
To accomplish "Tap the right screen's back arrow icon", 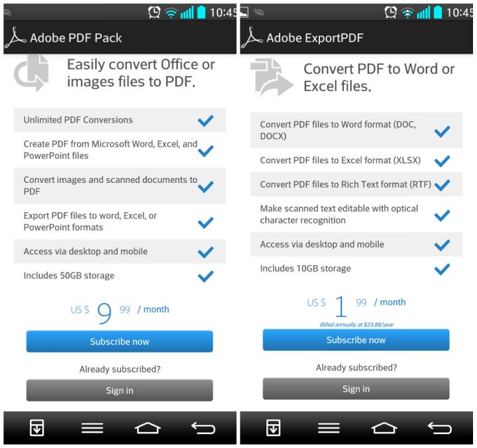I will tap(440, 428).
